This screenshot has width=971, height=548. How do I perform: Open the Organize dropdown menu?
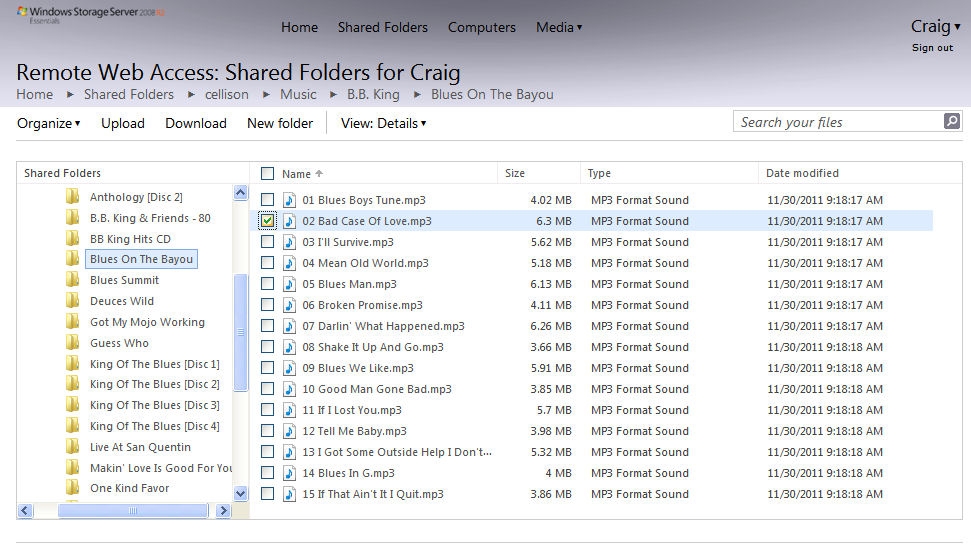(x=48, y=123)
